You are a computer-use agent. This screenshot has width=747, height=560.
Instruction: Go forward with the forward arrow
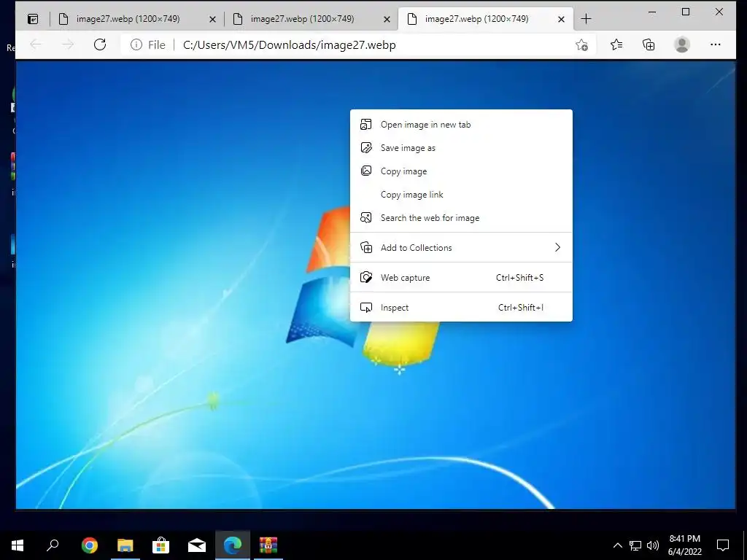(68, 44)
